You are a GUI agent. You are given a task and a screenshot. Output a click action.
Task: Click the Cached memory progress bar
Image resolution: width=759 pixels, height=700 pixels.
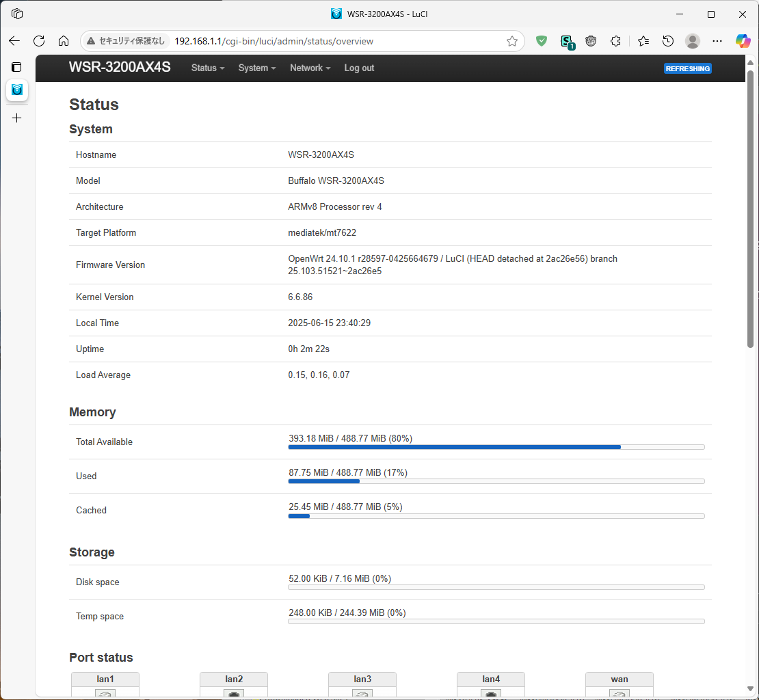point(496,516)
